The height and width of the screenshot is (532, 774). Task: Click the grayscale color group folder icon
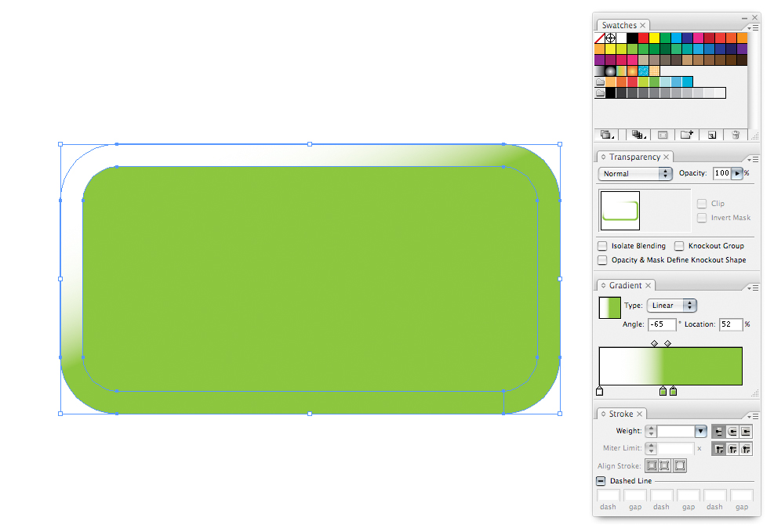[x=600, y=92]
